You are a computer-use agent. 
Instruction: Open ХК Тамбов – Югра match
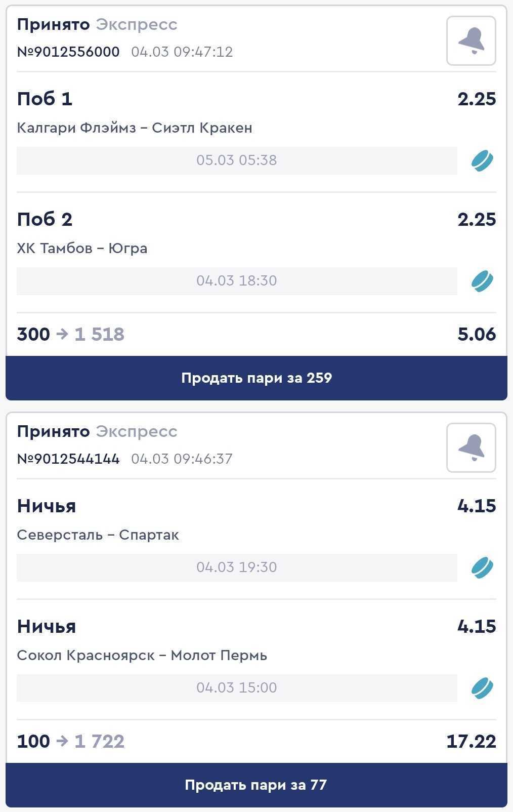[x=82, y=248]
